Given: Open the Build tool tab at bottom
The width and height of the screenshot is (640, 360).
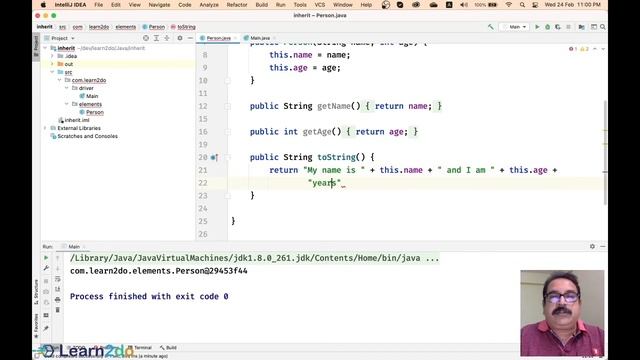Looking at the screenshot, I should click(x=169, y=348).
